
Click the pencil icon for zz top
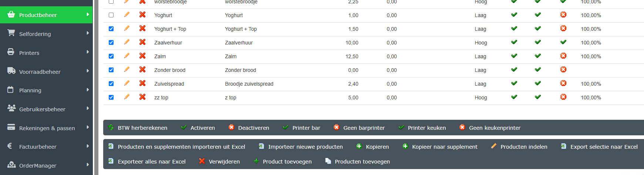tap(127, 97)
